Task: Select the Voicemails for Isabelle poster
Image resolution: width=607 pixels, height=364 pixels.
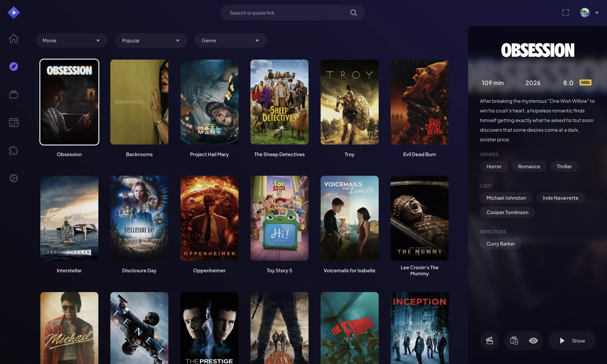Action: click(x=349, y=218)
